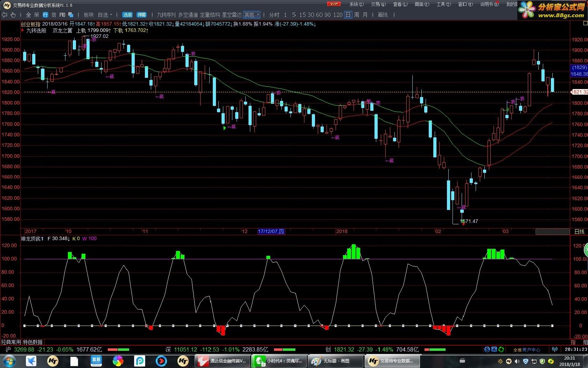Click the 17/12/07 date marker on time axis
The height and width of the screenshot is (368, 588).
271,231
